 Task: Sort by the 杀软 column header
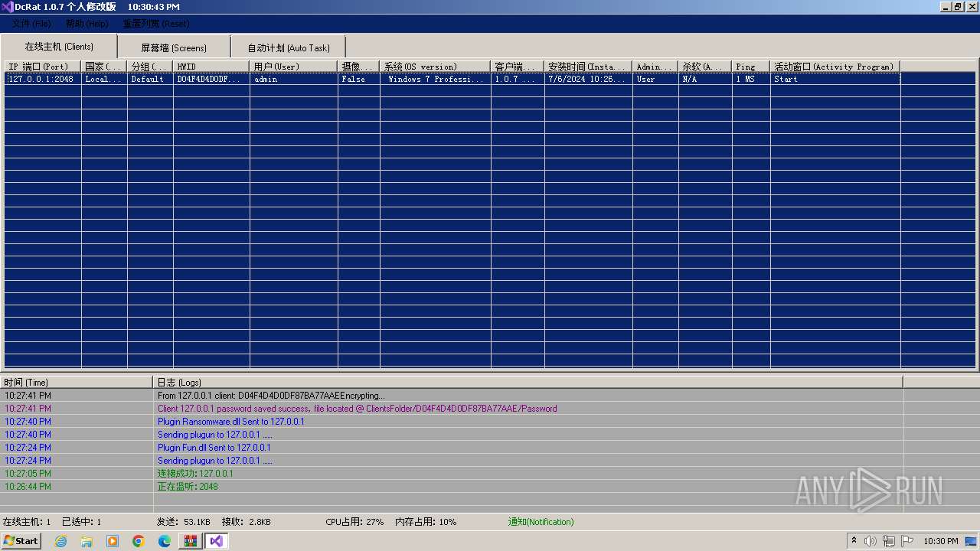[705, 67]
